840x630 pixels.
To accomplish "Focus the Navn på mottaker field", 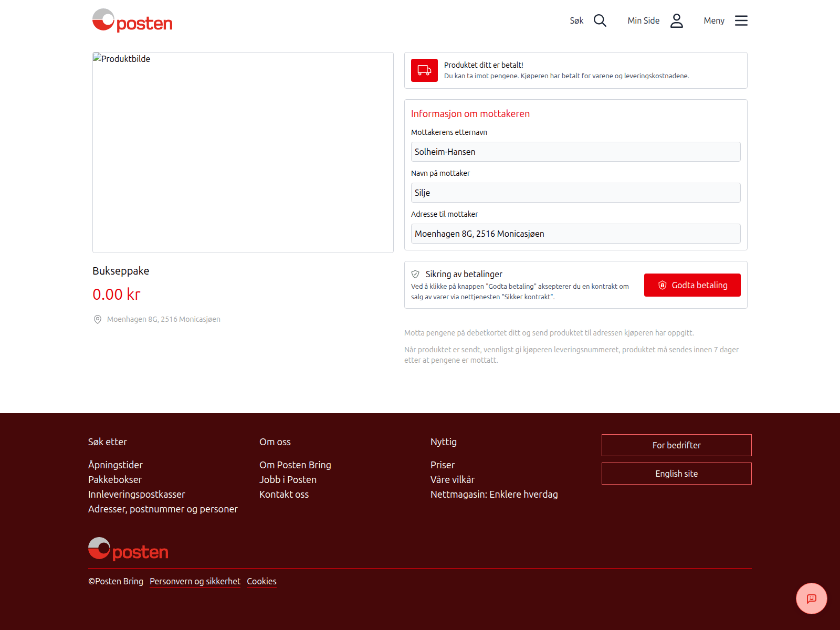I will 576,193.
